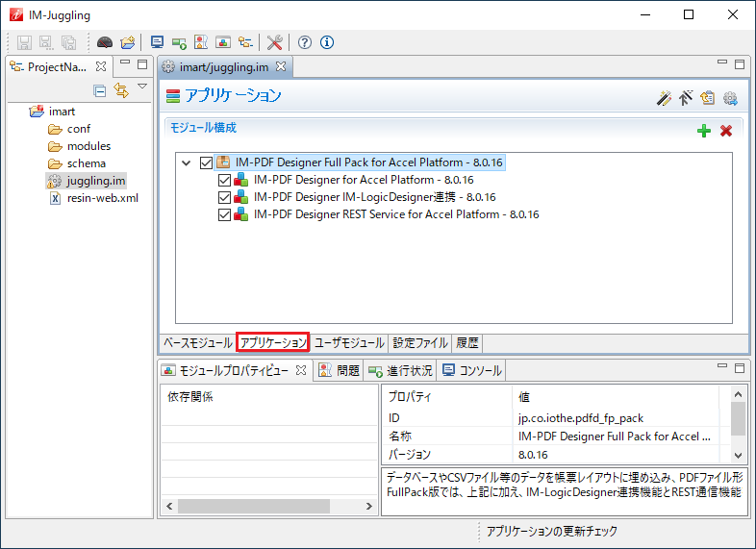This screenshot has height=549, width=756.
Task: Open the コンソール view tab
Action: pos(472,370)
